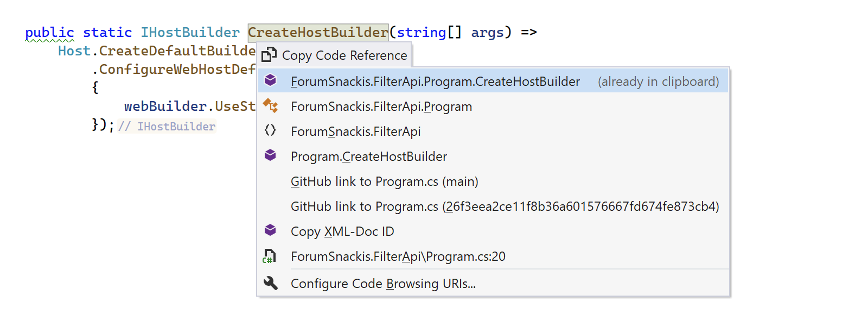The height and width of the screenshot is (326, 868).
Task: Select the ForumSnackis.FilterApi namespace entry
Action: coord(493,131)
